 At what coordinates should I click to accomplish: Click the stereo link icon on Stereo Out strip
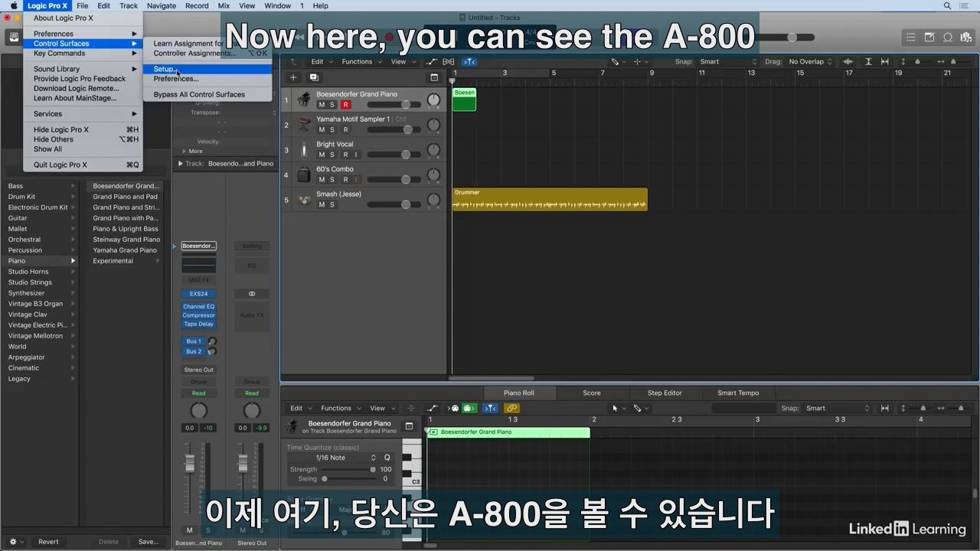click(252, 294)
